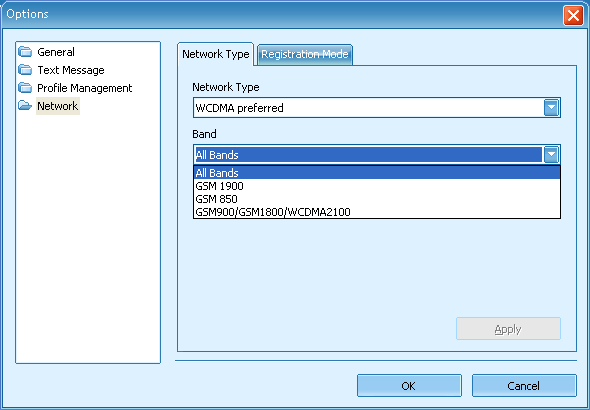
Task: Choose GSM 1900 band option
Action: 377,186
